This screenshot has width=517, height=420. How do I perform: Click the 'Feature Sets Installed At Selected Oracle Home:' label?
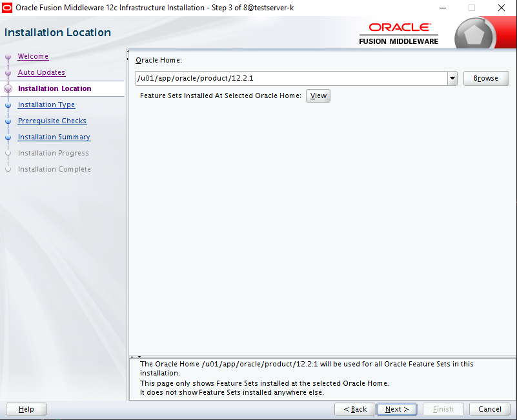221,95
